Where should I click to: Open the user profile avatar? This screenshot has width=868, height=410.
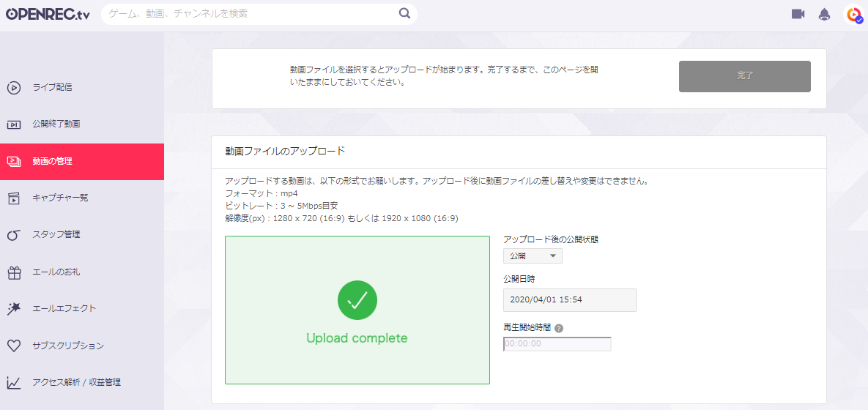pyautogui.click(x=853, y=15)
